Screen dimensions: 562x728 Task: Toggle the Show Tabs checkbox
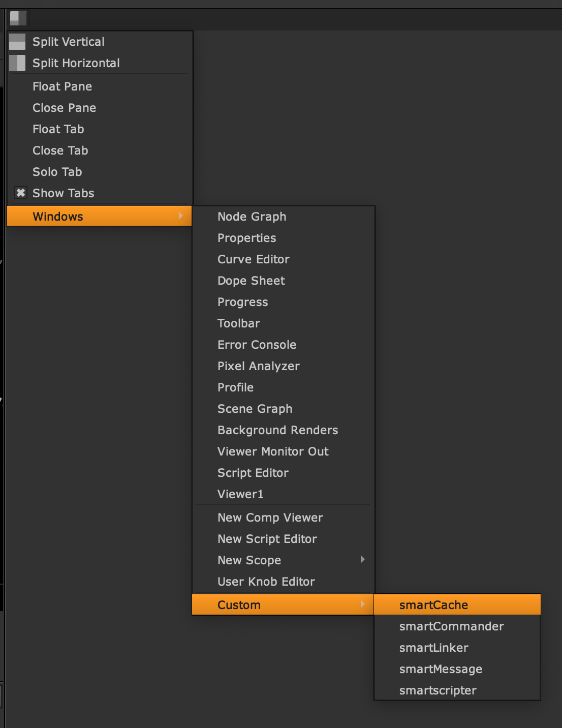[x=21, y=193]
